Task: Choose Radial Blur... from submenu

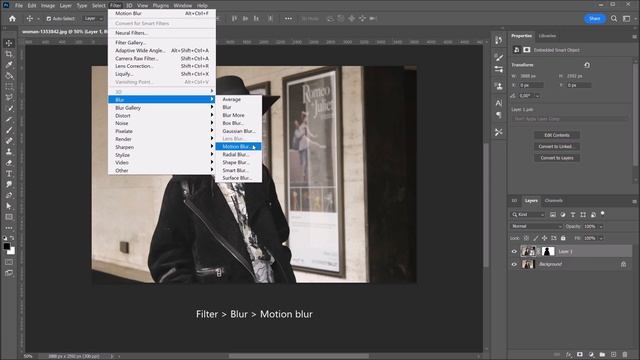Action: [x=238, y=154]
